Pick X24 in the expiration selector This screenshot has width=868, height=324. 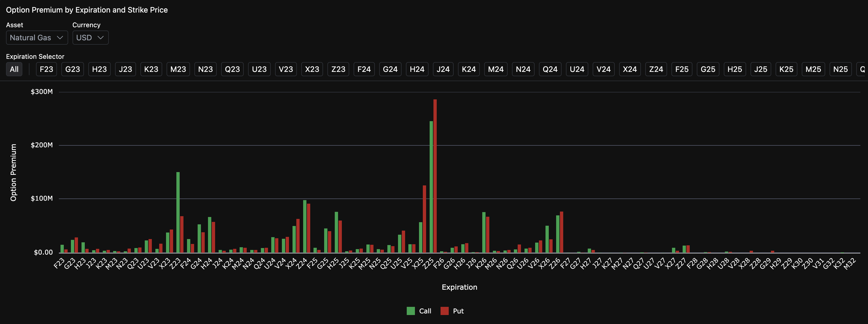pyautogui.click(x=630, y=69)
